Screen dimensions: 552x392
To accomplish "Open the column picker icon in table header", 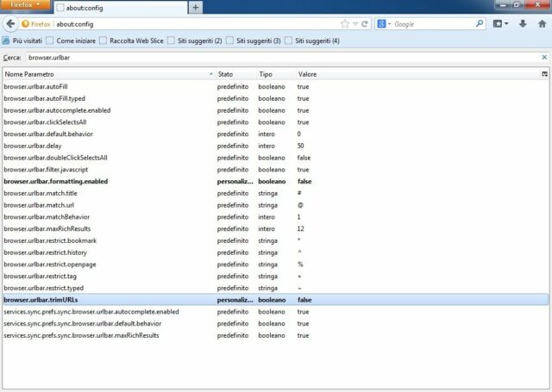I will [x=544, y=75].
